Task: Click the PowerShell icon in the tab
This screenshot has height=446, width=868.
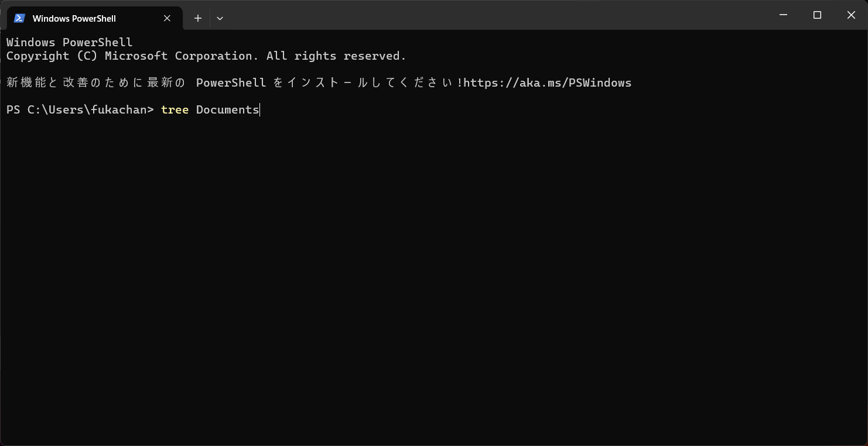Action: (x=19, y=18)
